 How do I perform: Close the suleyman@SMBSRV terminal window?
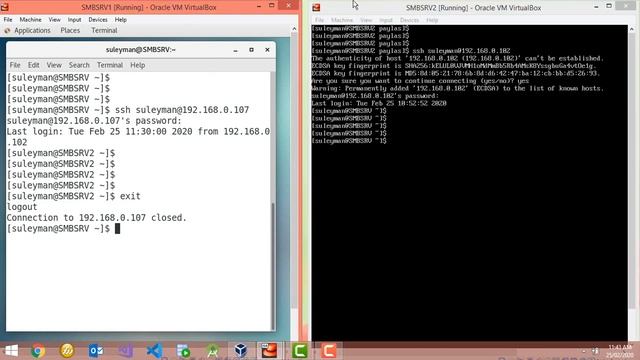pyautogui.click(x=267, y=50)
